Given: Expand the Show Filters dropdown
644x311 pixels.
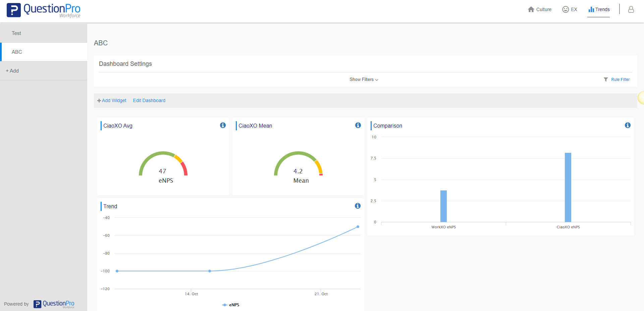Looking at the screenshot, I should 364,80.
